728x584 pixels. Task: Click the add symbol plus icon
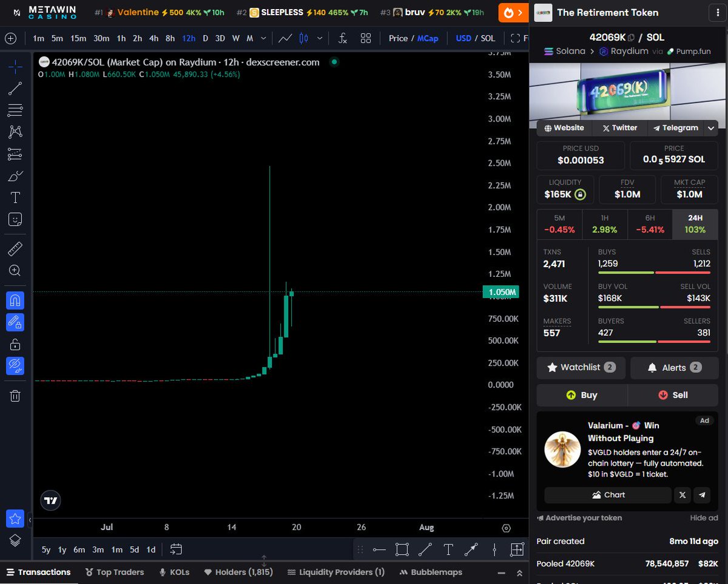tap(11, 38)
